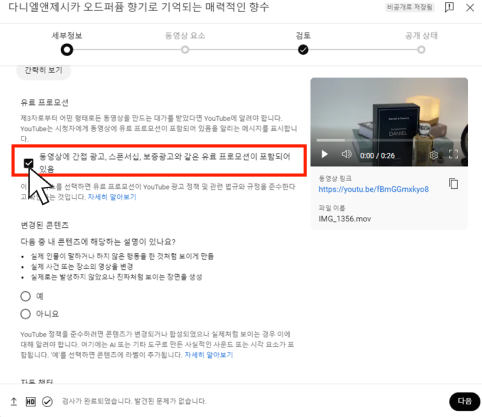Click the dialog title 다니엘앤제시카 오드퍼퓸
The image size is (482, 417).
point(138,7)
